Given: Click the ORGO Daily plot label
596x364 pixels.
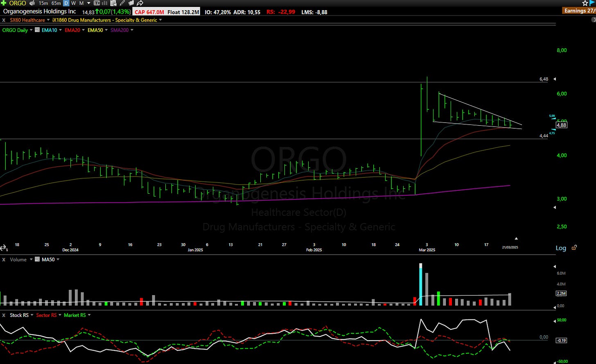Looking at the screenshot, I should click(x=15, y=30).
